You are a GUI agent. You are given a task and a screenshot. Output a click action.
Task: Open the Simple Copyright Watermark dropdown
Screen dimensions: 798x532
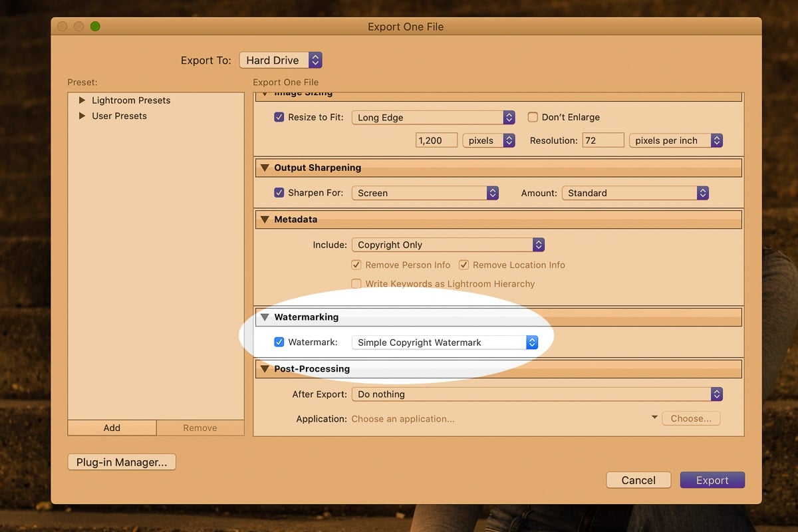coord(445,342)
